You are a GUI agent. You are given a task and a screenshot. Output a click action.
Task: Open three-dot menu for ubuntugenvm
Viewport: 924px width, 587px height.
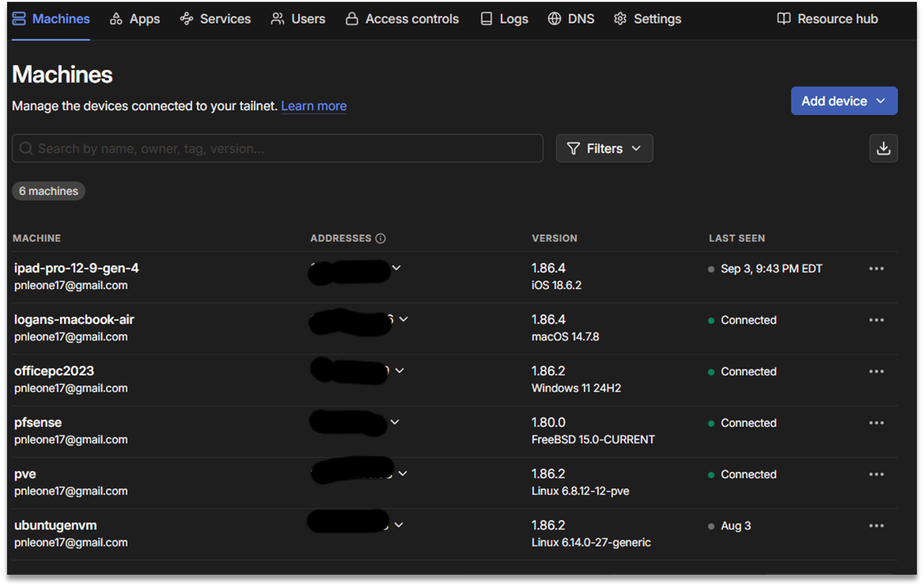(x=876, y=526)
